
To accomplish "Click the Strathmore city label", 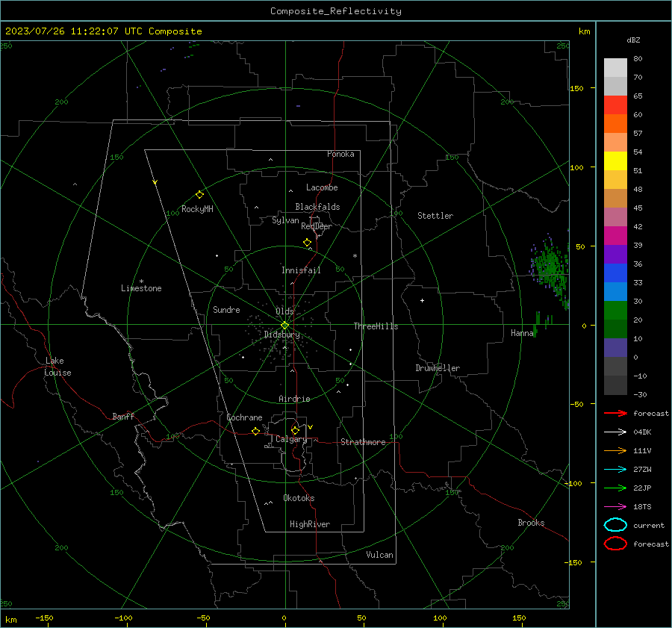I will click(x=363, y=442).
